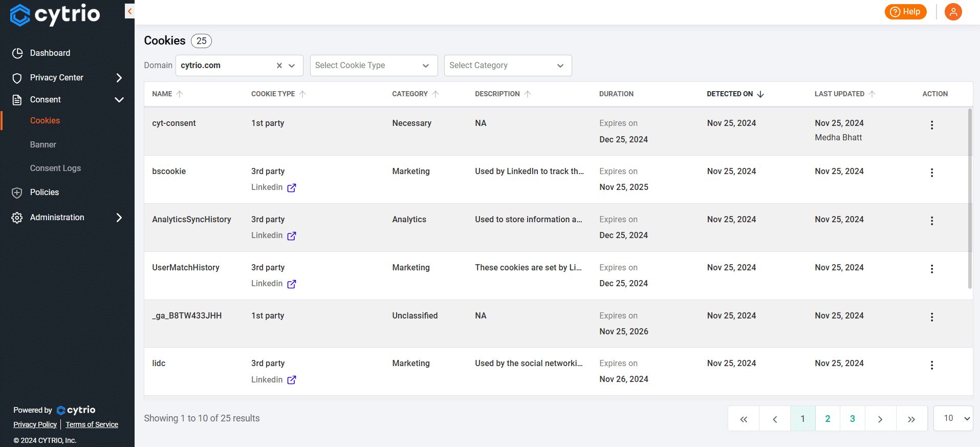Change rows per page dropdown showing 10
Viewport: 980px width, 447px height.
pos(953,418)
